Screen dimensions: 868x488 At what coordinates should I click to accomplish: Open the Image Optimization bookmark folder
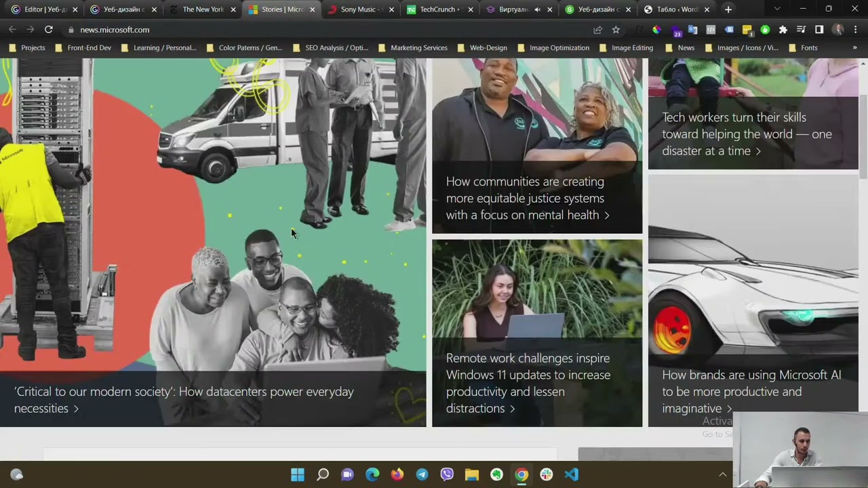point(553,48)
